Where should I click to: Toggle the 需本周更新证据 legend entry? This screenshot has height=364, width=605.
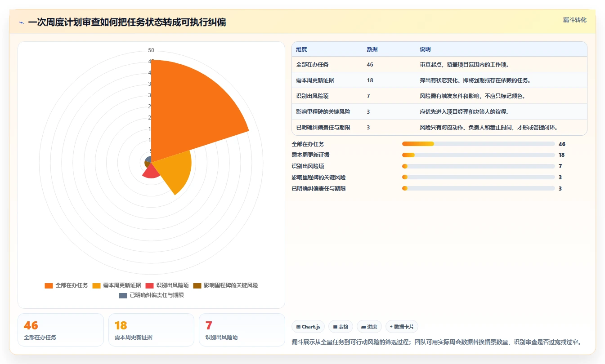pyautogui.click(x=117, y=285)
